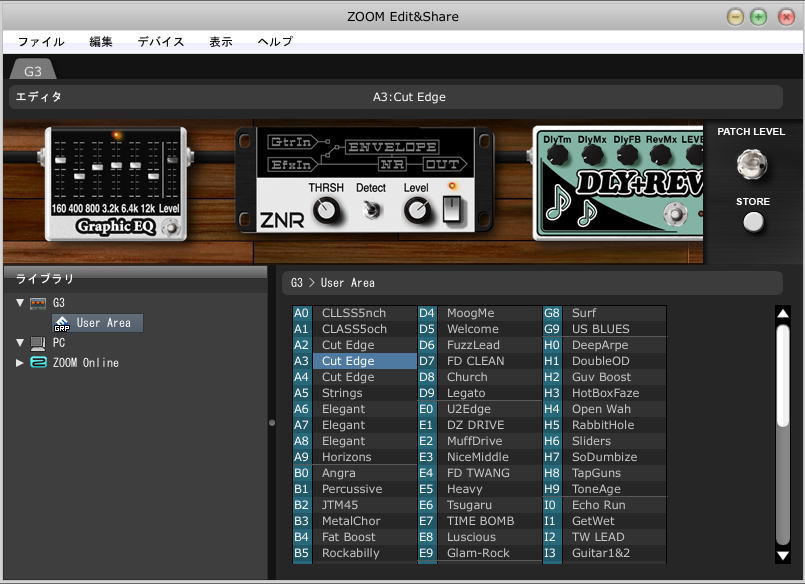Select patch D8 Church
This screenshot has height=584, width=805.
point(480,377)
